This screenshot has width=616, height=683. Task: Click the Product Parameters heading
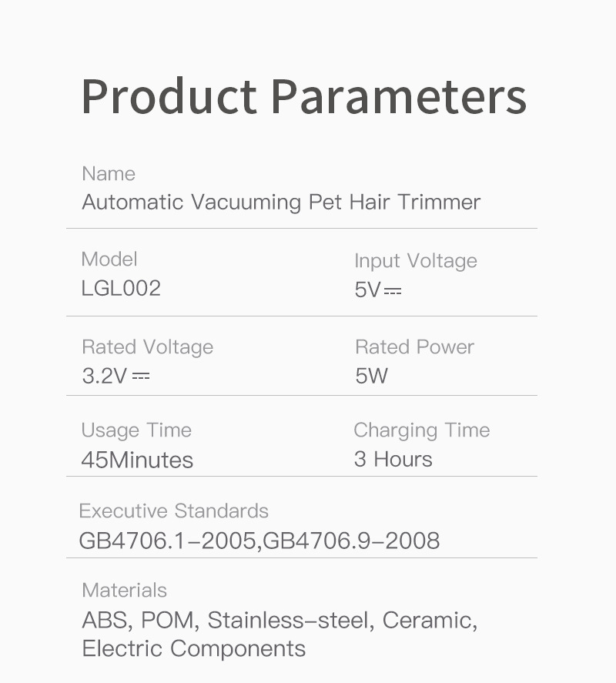pyautogui.click(x=304, y=96)
